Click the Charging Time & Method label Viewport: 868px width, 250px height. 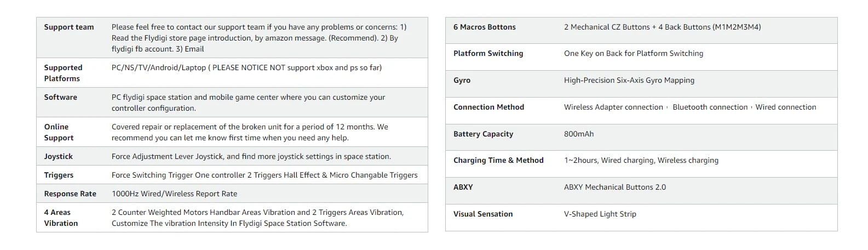click(x=498, y=160)
